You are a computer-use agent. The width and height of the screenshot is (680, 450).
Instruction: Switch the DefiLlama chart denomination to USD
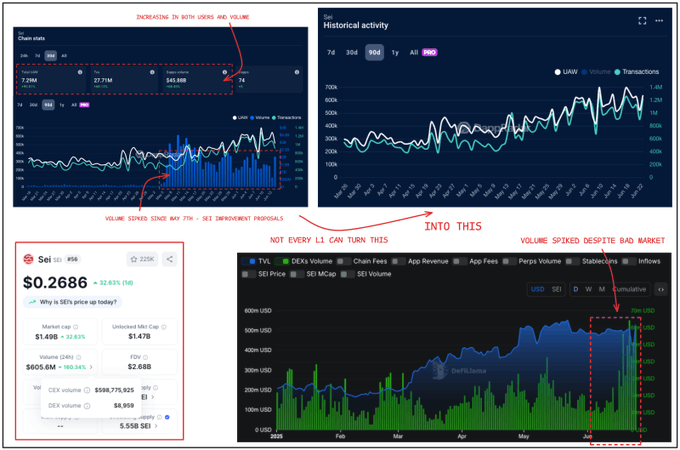[538, 289]
